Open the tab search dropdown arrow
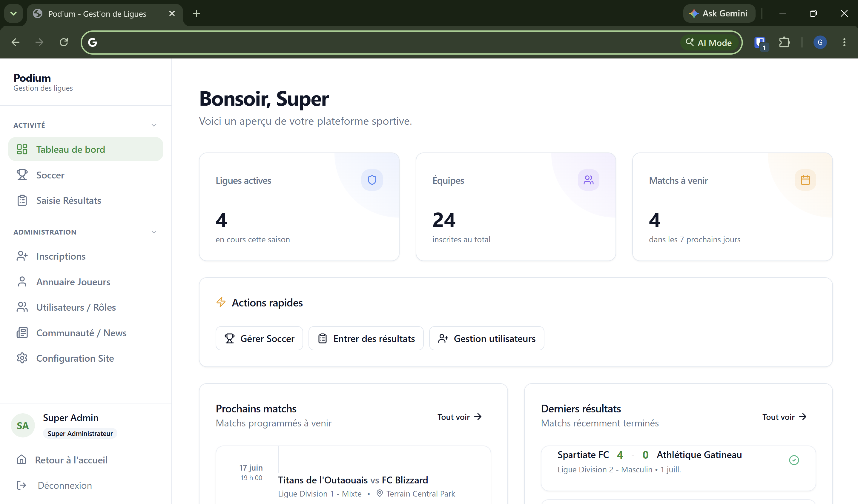 click(14, 14)
